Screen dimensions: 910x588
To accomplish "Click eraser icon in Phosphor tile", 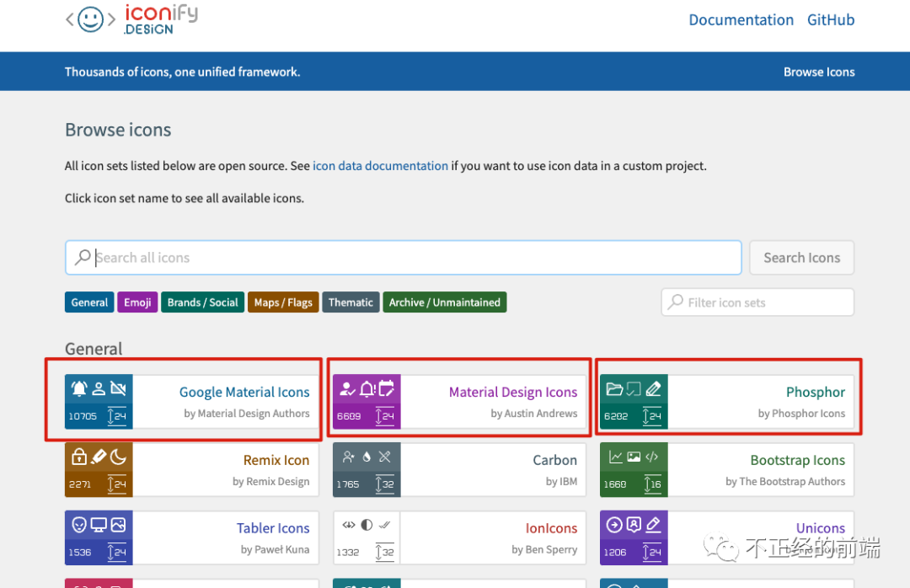I will point(654,388).
